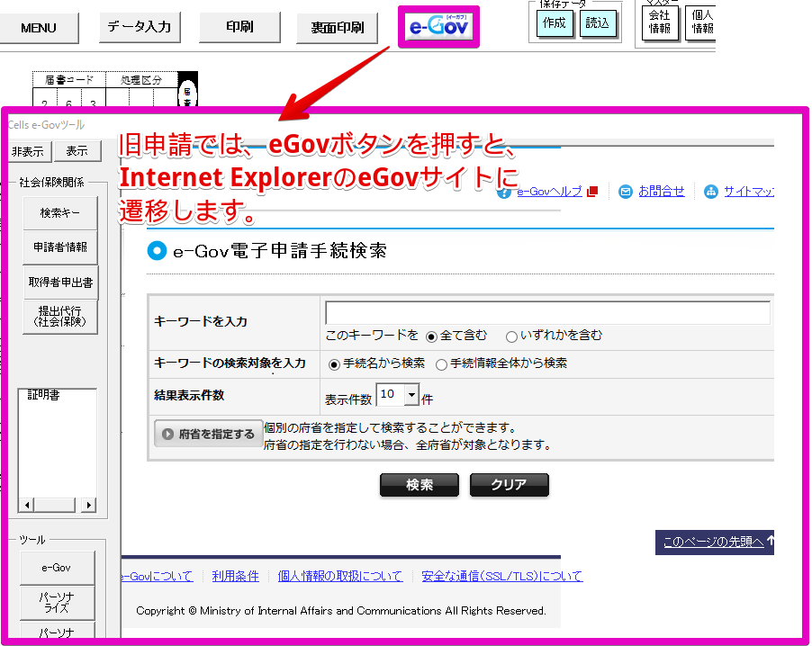
Task: Open the お問合せ link
Action: tap(662, 192)
